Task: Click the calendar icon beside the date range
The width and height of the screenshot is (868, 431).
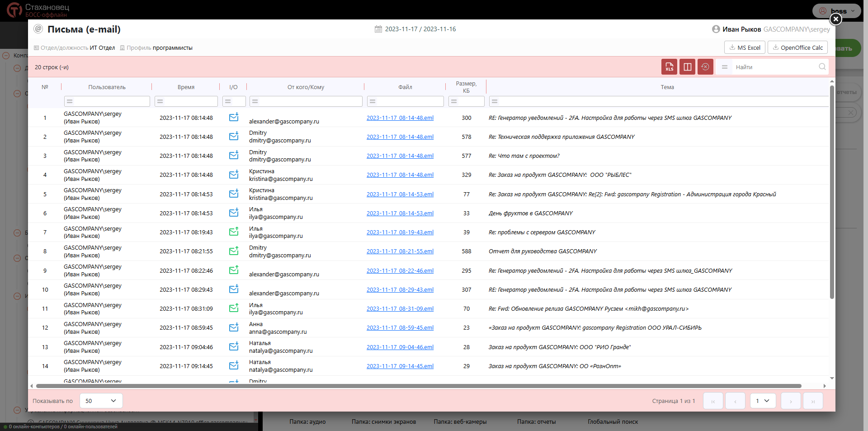Action: (378, 29)
